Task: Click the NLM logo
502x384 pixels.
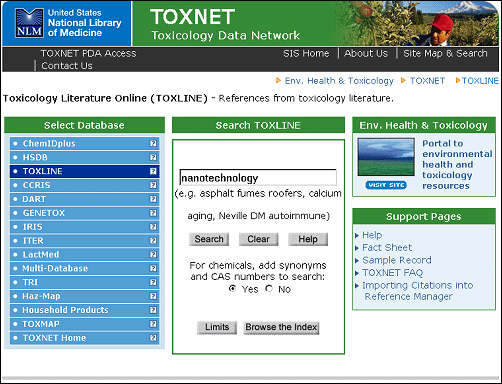Action: [x=29, y=23]
